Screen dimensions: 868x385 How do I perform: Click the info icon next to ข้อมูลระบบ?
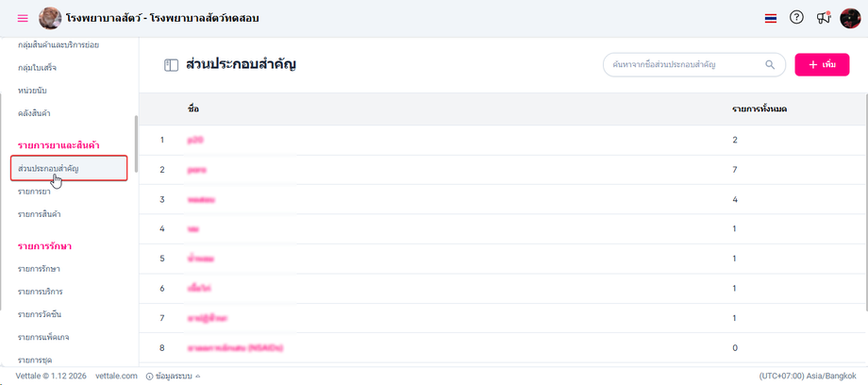[x=149, y=376]
